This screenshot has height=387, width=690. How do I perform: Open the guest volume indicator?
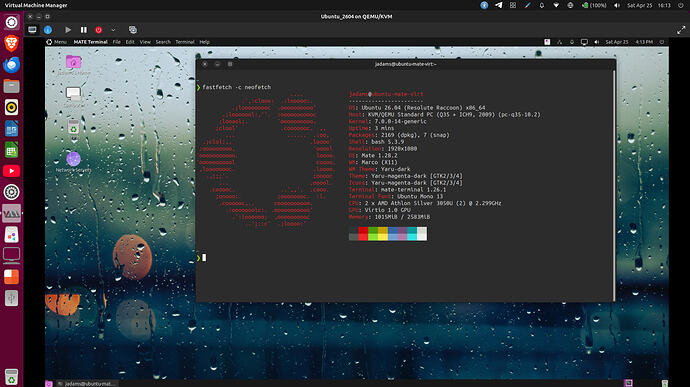(596, 42)
